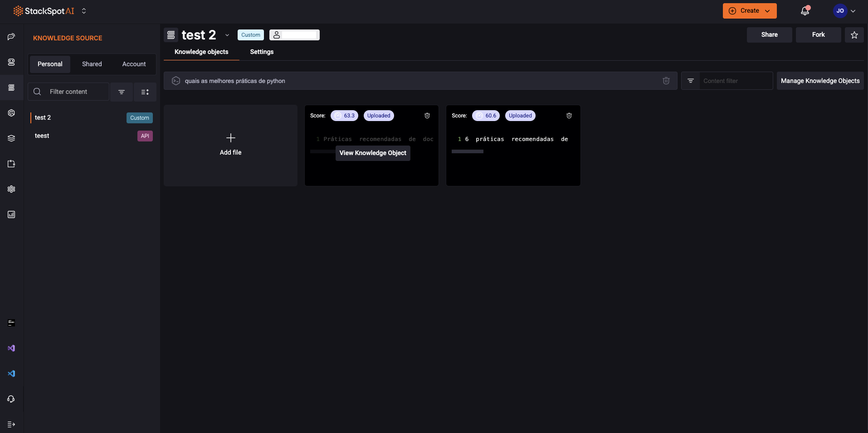Viewport: 868px width, 433px height.
Task: Open the JO user account menu
Action: point(844,11)
